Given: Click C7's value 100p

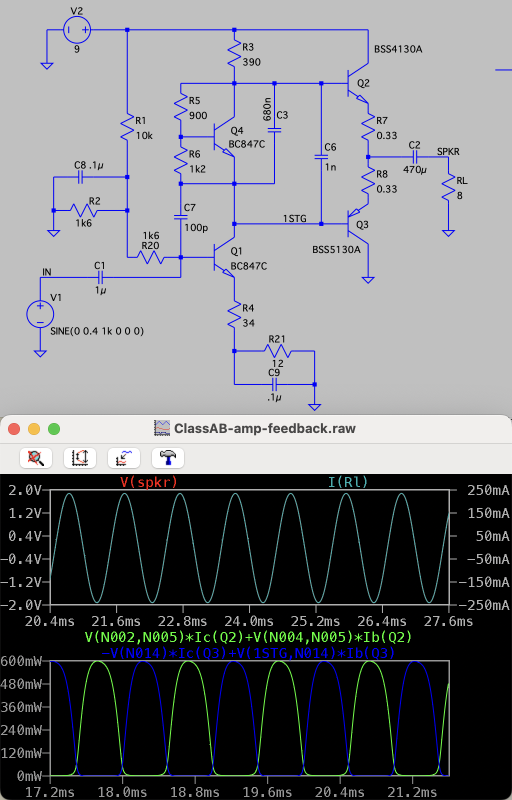Looking at the screenshot, I should click(196, 228).
